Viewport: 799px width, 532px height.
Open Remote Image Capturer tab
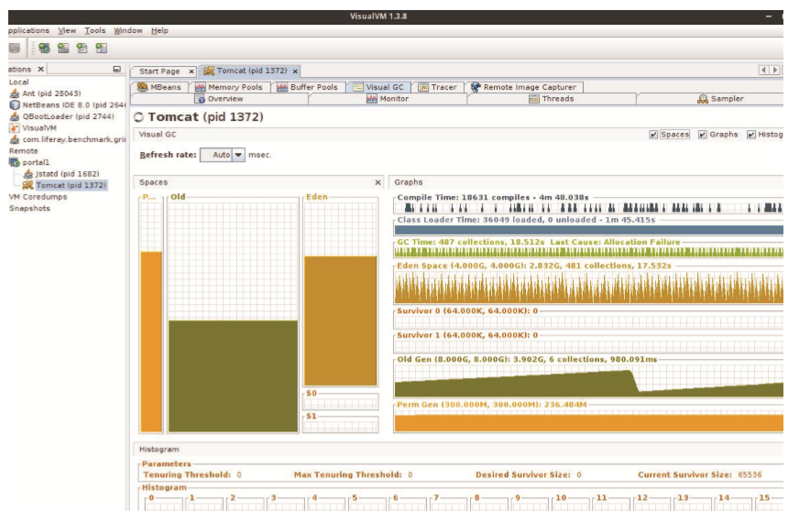(x=523, y=87)
